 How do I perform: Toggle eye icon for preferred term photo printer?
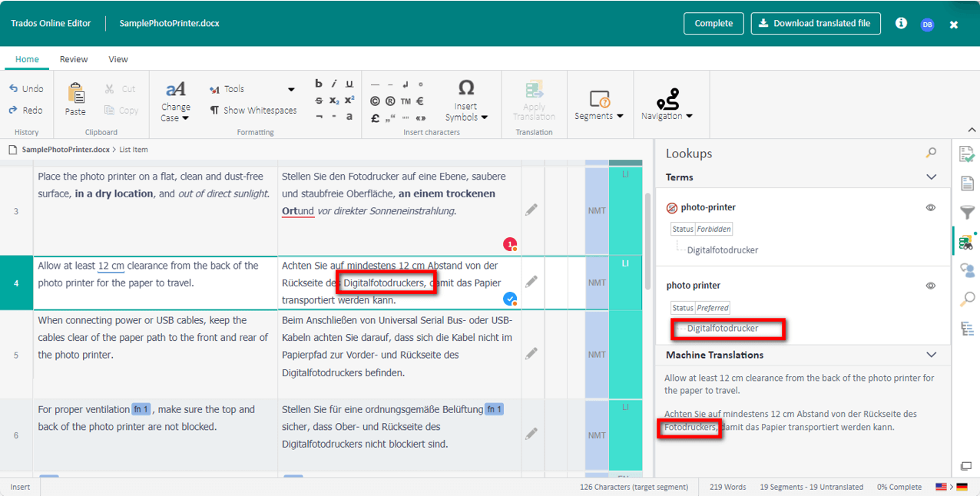pos(930,286)
